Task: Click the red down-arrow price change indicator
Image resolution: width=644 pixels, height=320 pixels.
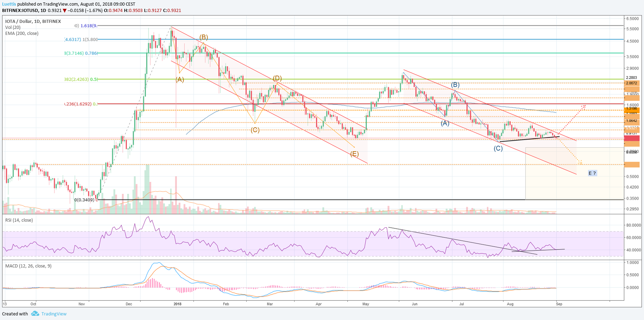Action: coord(64,11)
